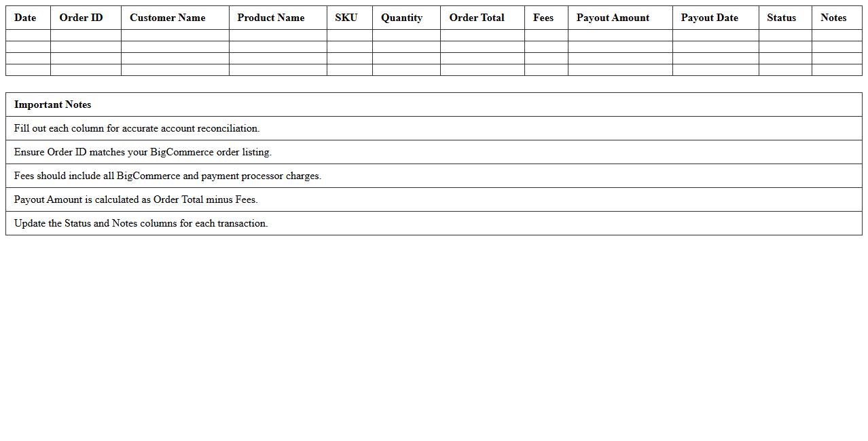Select the Quantity column header

[401, 18]
